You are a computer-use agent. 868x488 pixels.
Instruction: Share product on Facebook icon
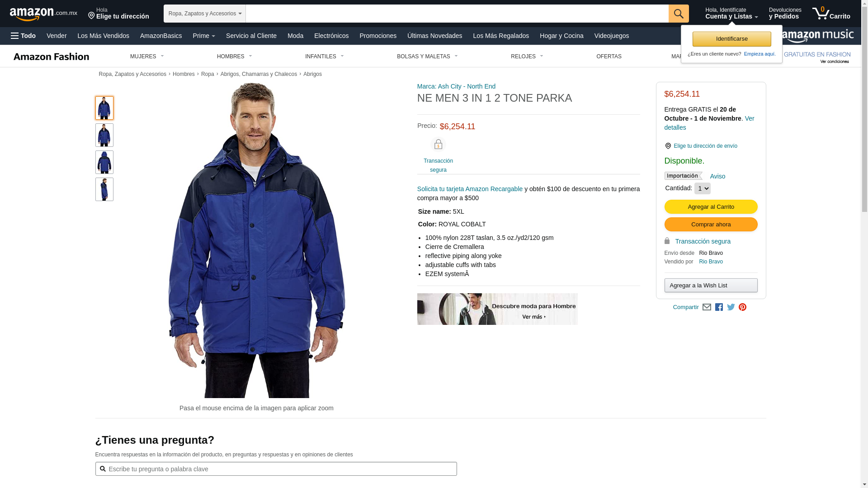tap(719, 307)
